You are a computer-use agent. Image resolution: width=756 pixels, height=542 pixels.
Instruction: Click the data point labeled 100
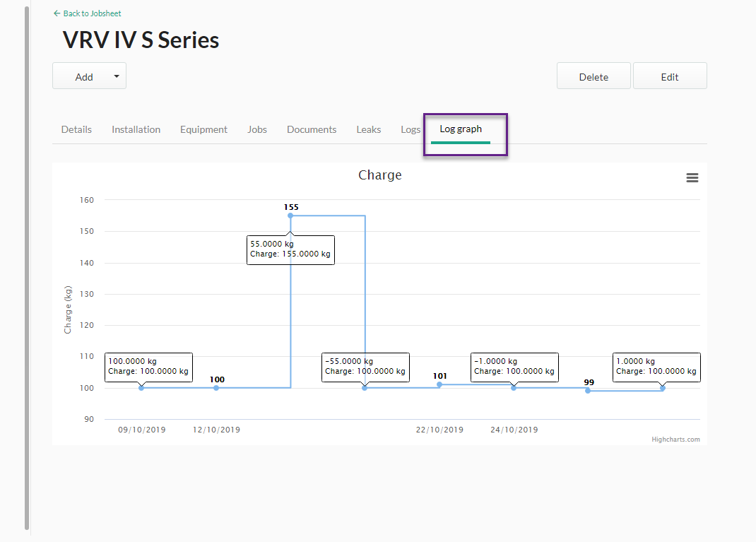click(216, 388)
